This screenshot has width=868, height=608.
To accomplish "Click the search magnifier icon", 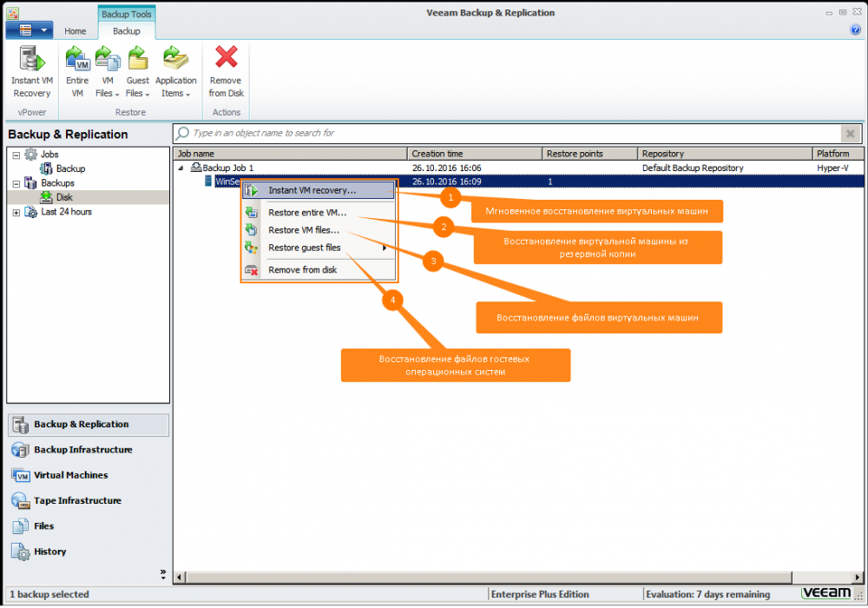I will (x=182, y=133).
